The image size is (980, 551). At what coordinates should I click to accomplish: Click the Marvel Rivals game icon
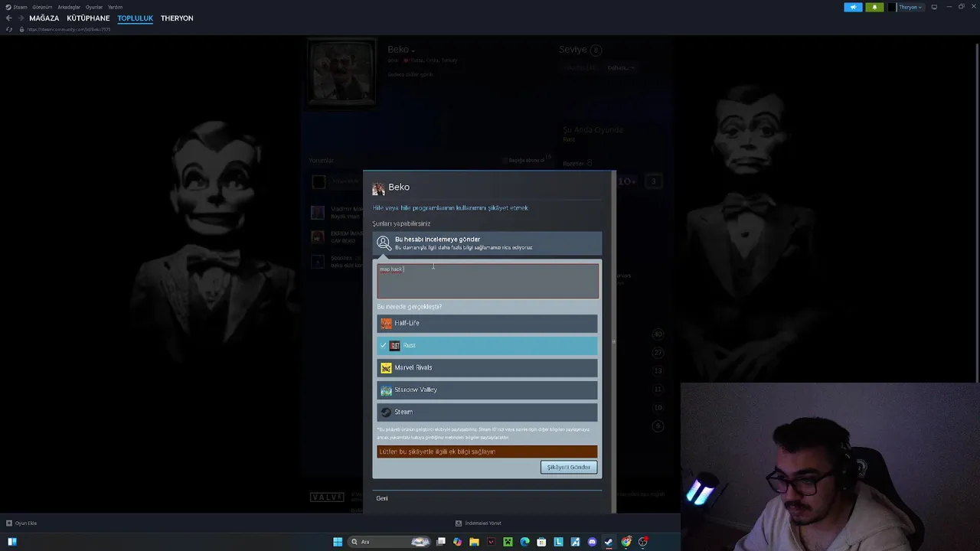[386, 367]
